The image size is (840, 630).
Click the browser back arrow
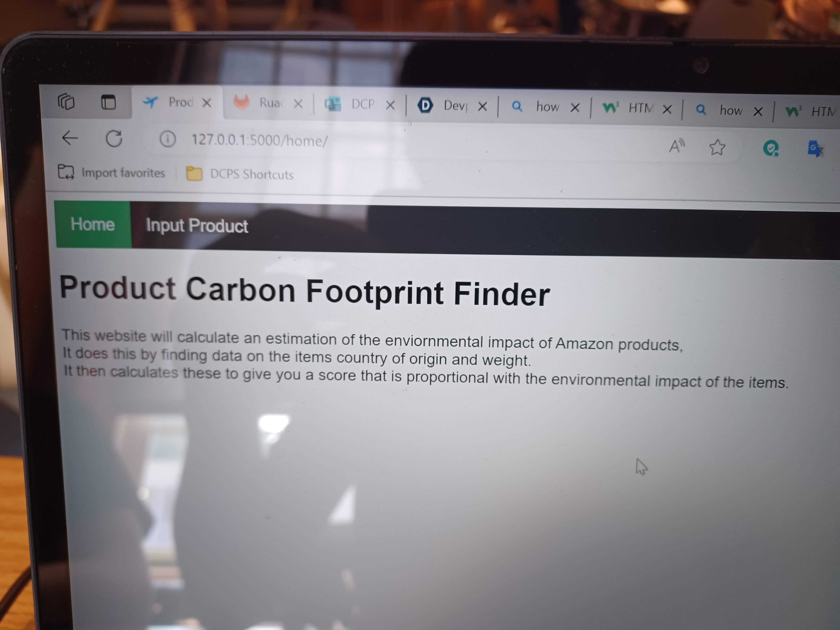(70, 138)
